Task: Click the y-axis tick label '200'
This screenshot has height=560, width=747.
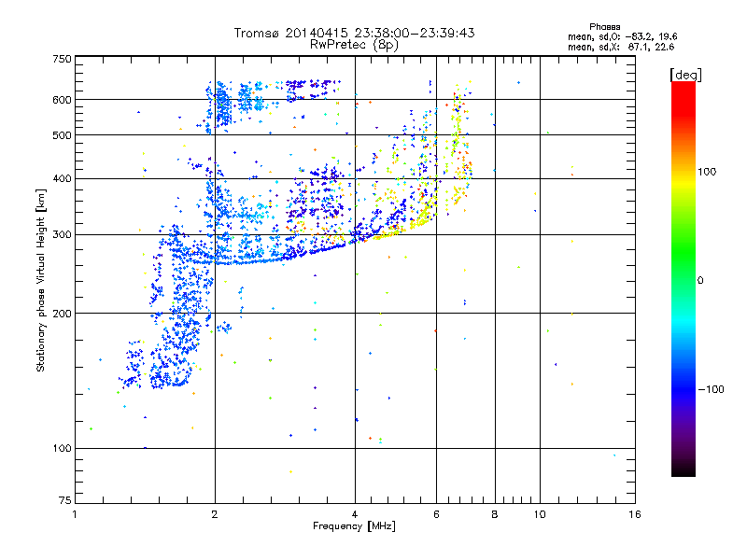Action: 62,314
